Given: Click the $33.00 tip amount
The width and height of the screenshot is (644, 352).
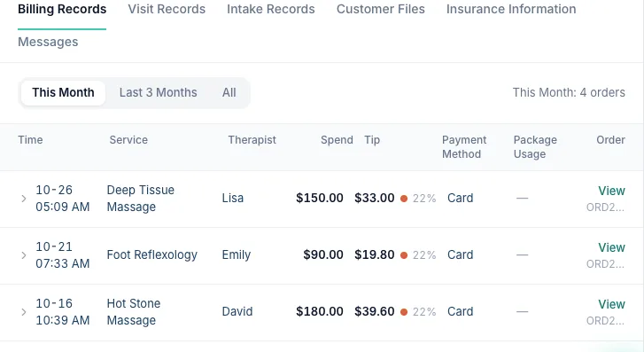Looking at the screenshot, I should 375,199.
